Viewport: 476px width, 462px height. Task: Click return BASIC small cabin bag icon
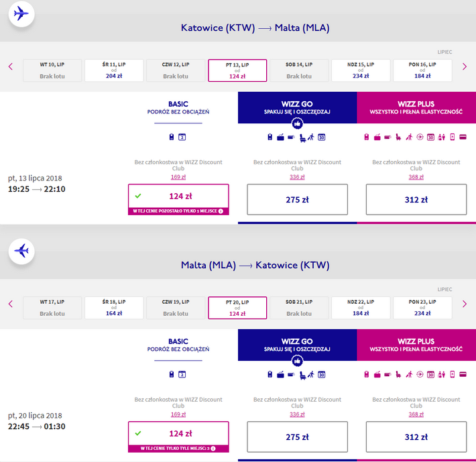point(172,374)
